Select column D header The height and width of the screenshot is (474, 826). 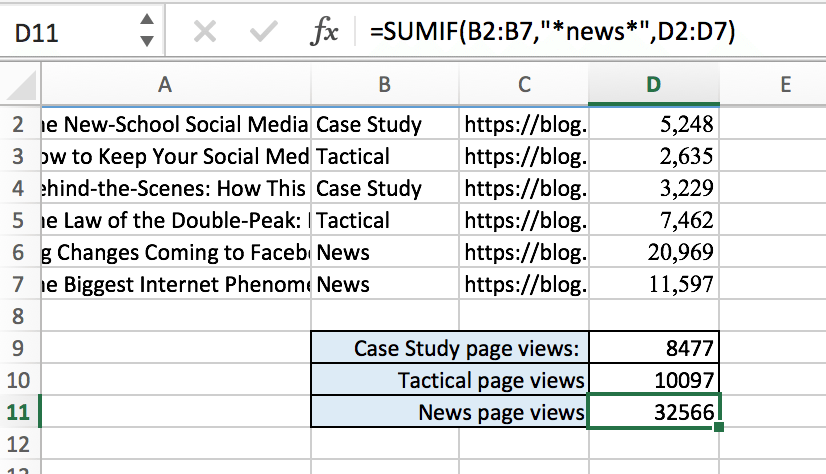(654, 84)
